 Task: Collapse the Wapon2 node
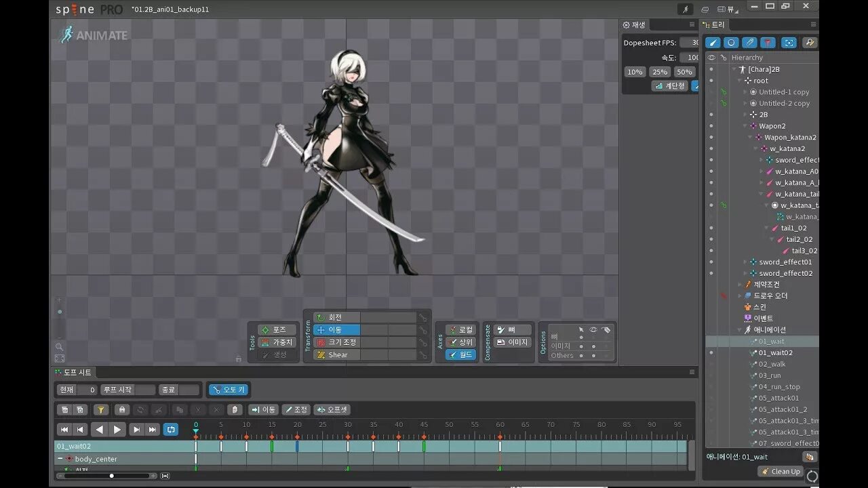coord(745,126)
